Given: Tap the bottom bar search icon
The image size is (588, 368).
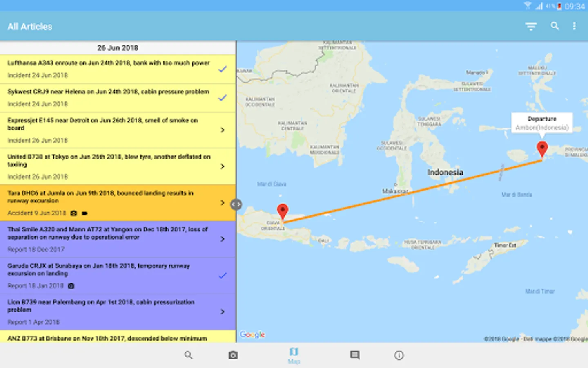Looking at the screenshot, I should pos(188,355).
